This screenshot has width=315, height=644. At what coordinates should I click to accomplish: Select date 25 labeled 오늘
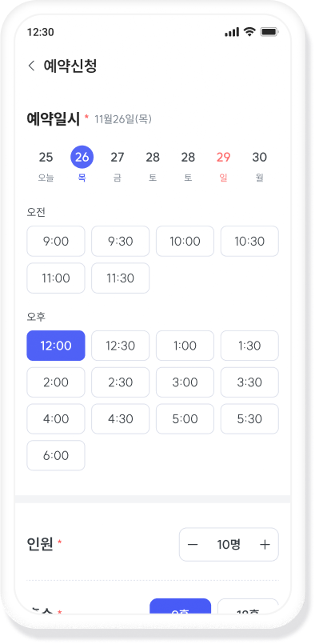coord(46,165)
